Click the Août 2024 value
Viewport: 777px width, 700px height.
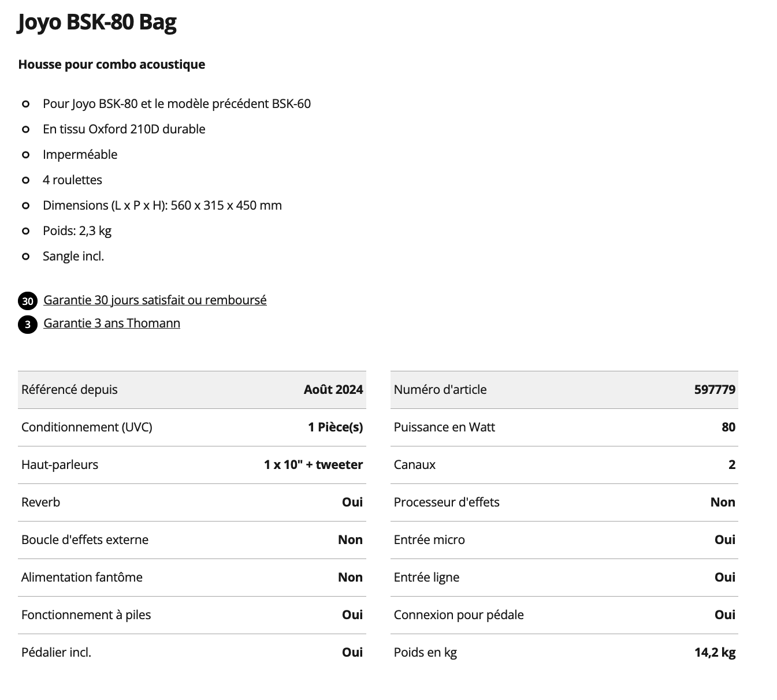[333, 390]
